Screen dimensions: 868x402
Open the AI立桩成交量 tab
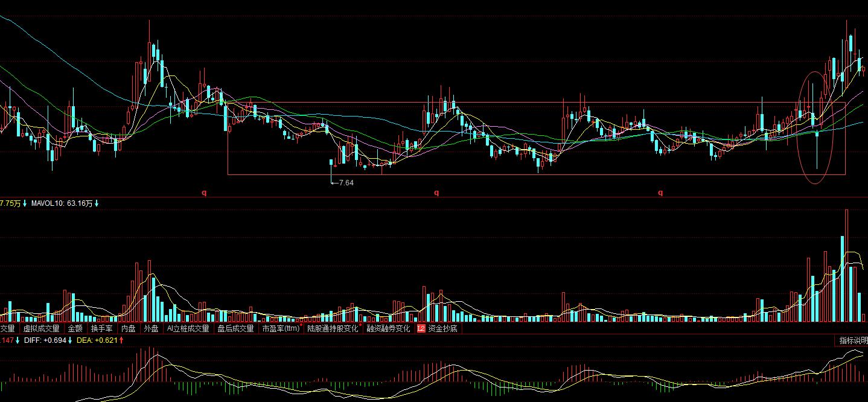coord(188,329)
